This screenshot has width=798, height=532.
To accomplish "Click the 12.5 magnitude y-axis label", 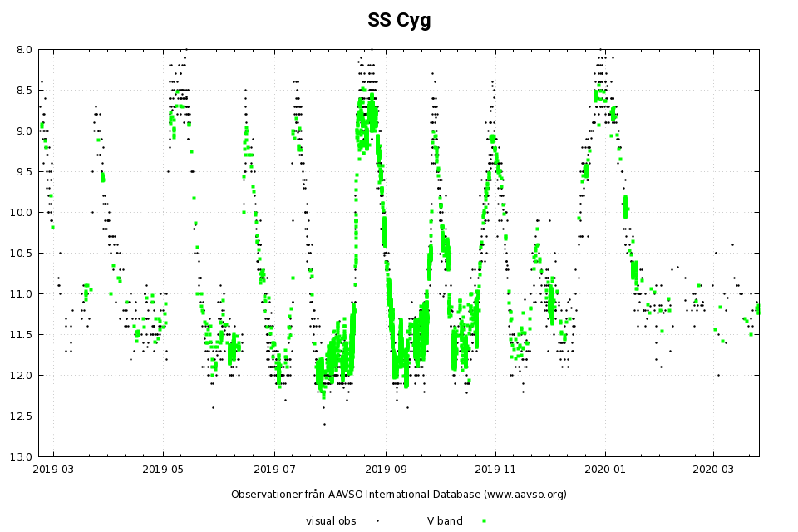I will click(x=21, y=416).
